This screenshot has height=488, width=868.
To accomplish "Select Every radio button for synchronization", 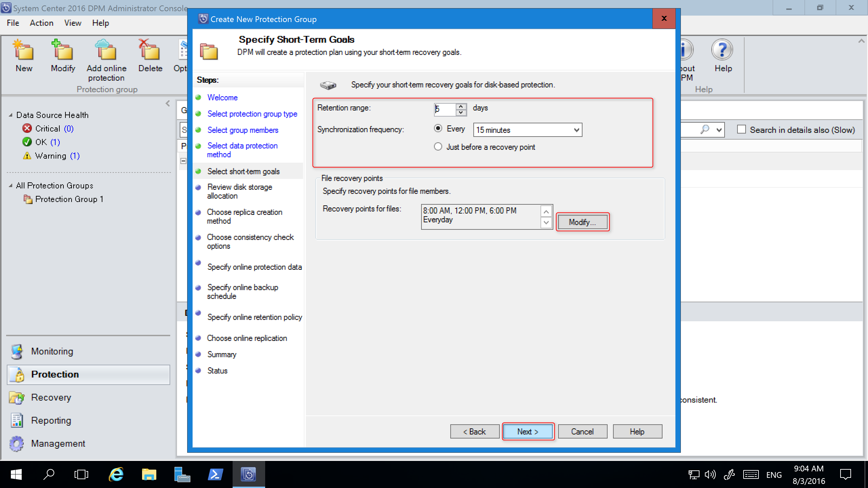I will pyautogui.click(x=438, y=129).
